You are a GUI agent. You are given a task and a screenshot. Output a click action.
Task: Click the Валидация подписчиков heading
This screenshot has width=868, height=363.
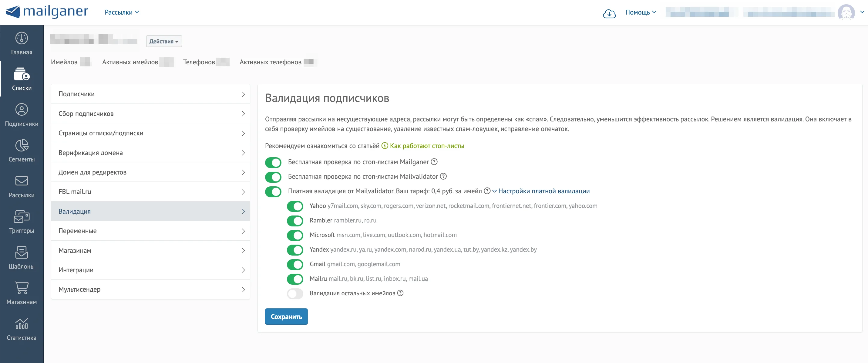[327, 98]
